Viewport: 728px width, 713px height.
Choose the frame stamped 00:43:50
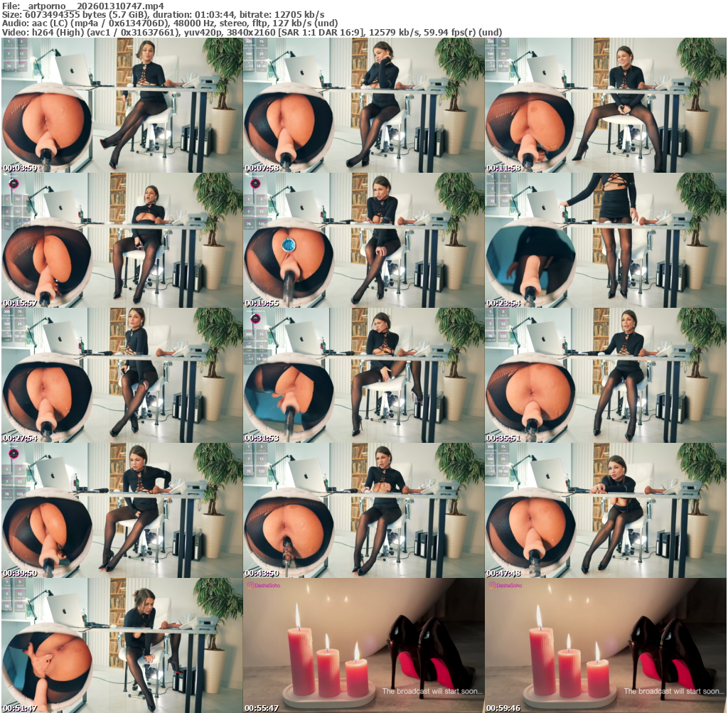363,510
